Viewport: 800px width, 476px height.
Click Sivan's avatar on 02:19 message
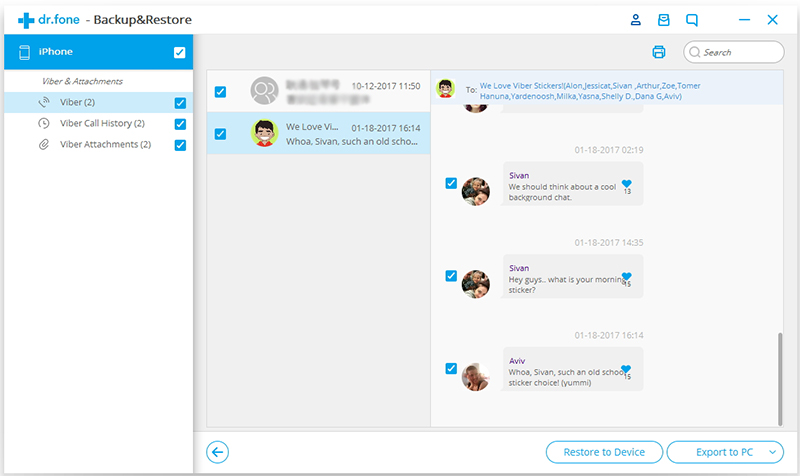coord(476,191)
